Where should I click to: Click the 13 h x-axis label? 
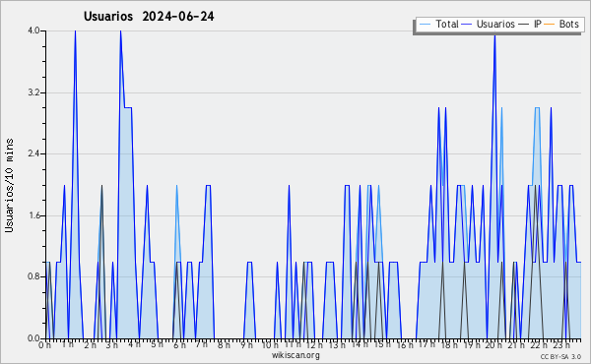(x=337, y=345)
